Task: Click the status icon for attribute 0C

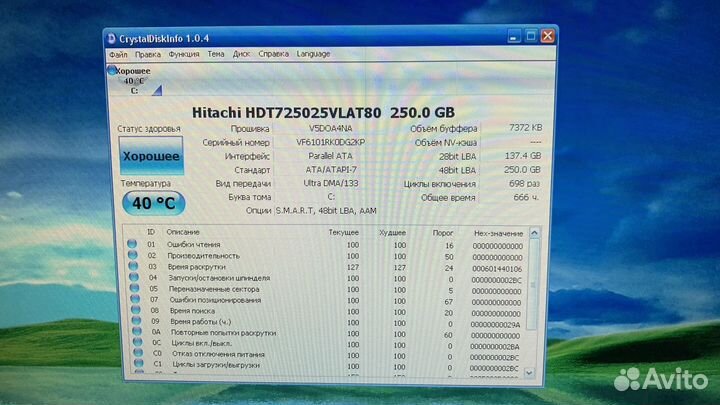Action: [132, 346]
